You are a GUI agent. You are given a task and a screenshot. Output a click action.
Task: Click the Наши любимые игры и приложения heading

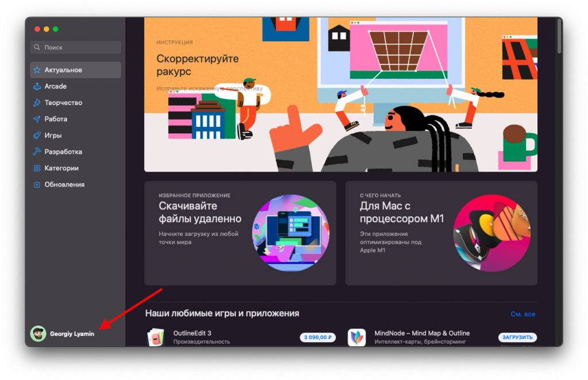[222, 313]
